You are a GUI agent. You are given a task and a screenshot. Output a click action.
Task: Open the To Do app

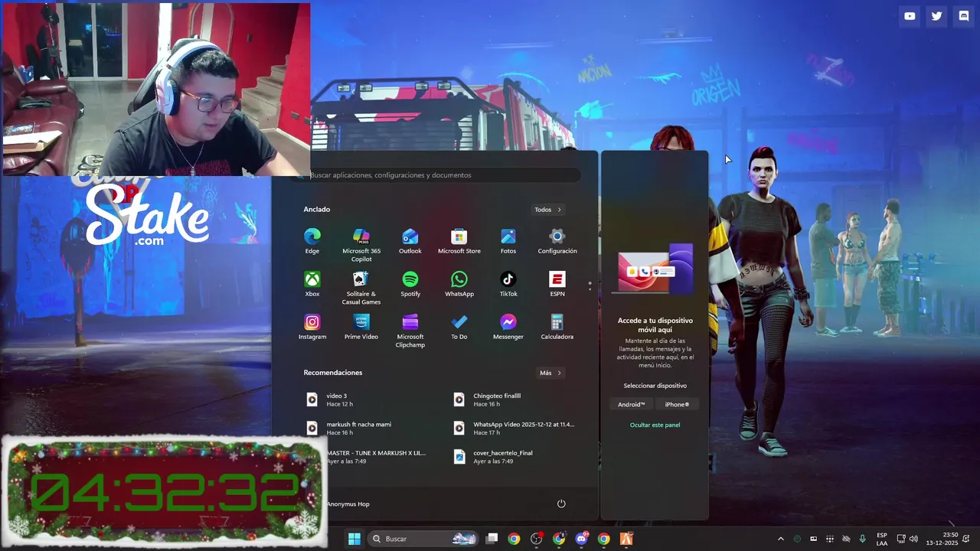(459, 327)
